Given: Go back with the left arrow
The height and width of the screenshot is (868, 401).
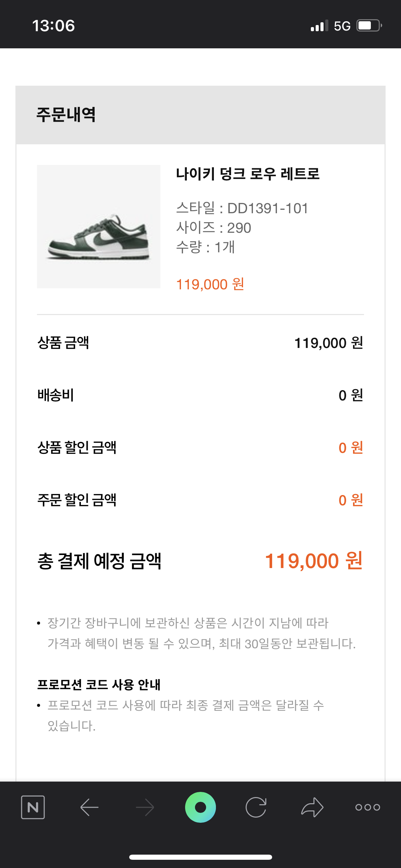Looking at the screenshot, I should click(89, 807).
